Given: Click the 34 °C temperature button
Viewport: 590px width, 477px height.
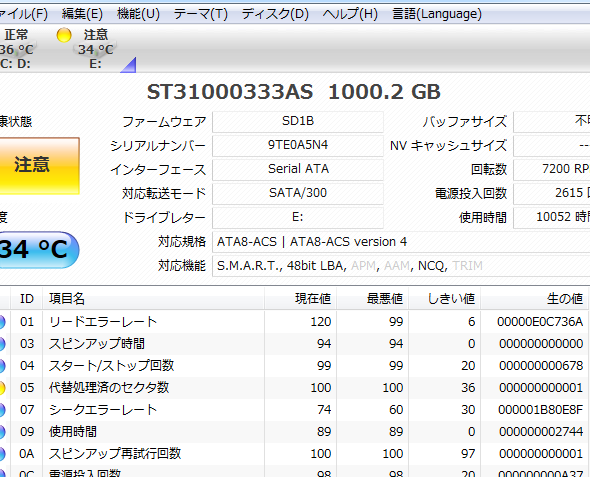Looking at the screenshot, I should pyautogui.click(x=38, y=249).
